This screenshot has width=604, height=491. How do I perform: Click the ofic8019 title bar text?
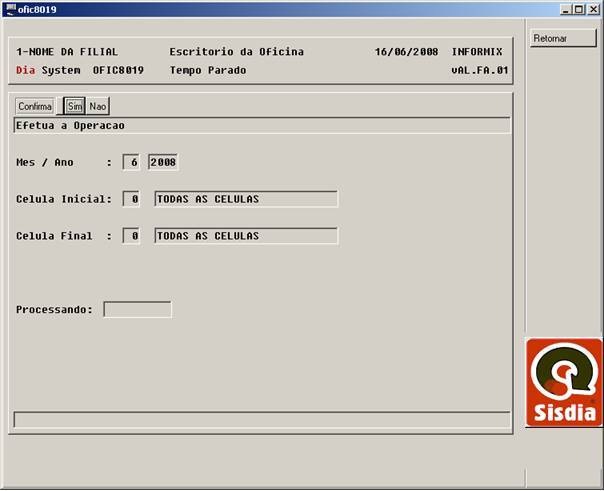click(x=37, y=9)
